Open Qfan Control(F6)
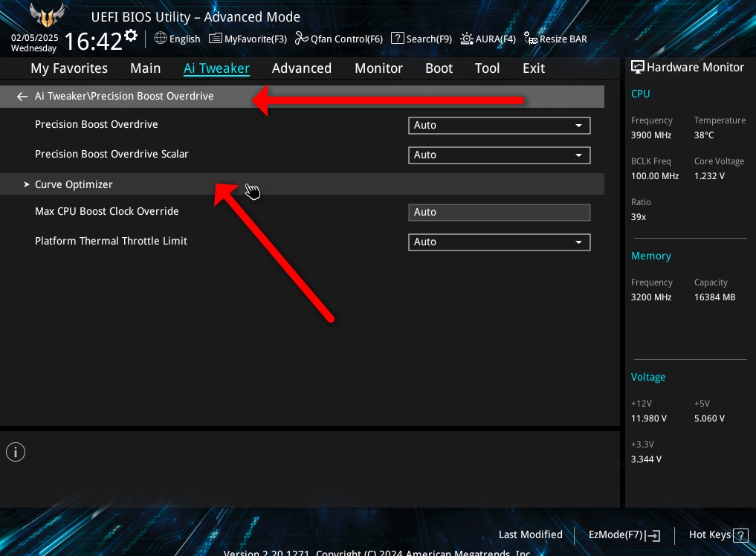Viewport: 756px width, 556px height. point(339,39)
